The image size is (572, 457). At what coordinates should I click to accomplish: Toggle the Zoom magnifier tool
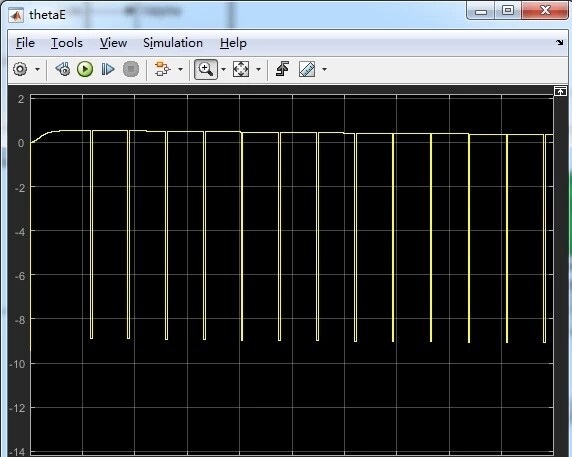[x=206, y=69]
